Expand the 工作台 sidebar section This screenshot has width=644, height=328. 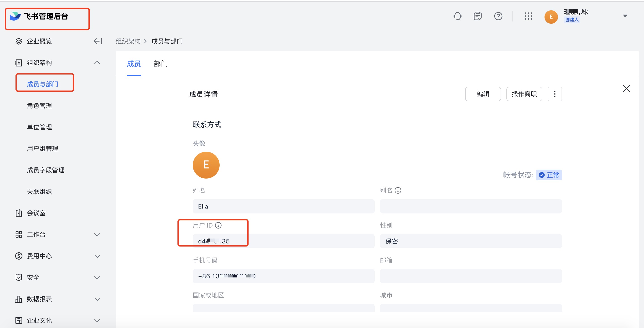coord(97,235)
